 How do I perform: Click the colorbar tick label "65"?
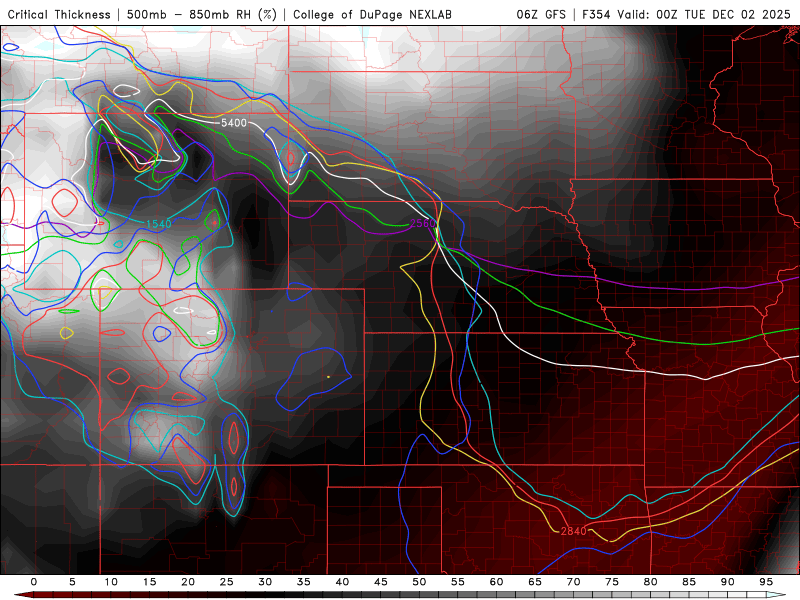(x=535, y=582)
